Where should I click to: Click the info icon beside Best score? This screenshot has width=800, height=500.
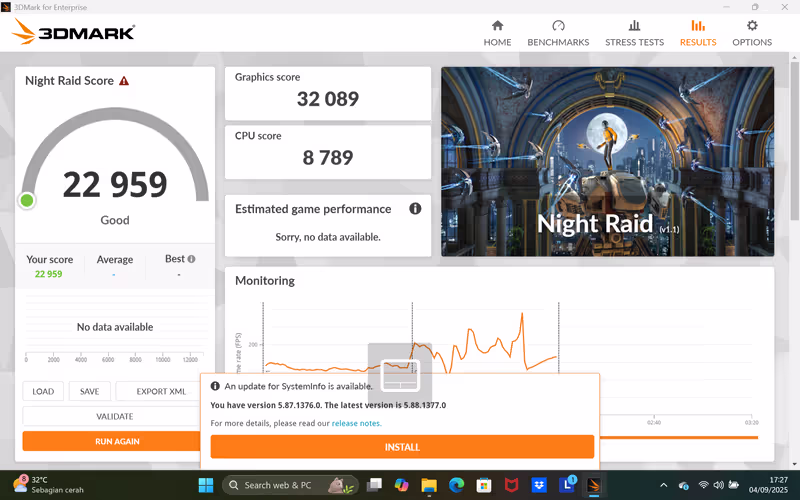point(191,259)
